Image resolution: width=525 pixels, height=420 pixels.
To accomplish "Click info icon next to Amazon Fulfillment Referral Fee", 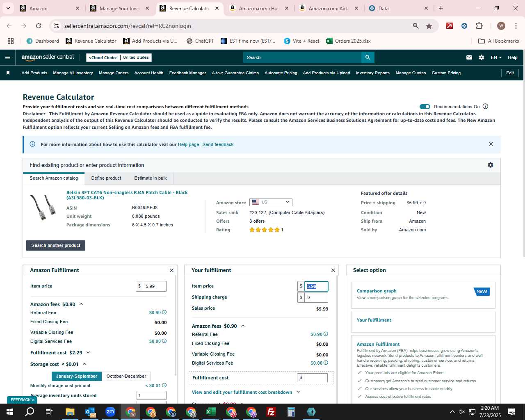I will [164, 313].
